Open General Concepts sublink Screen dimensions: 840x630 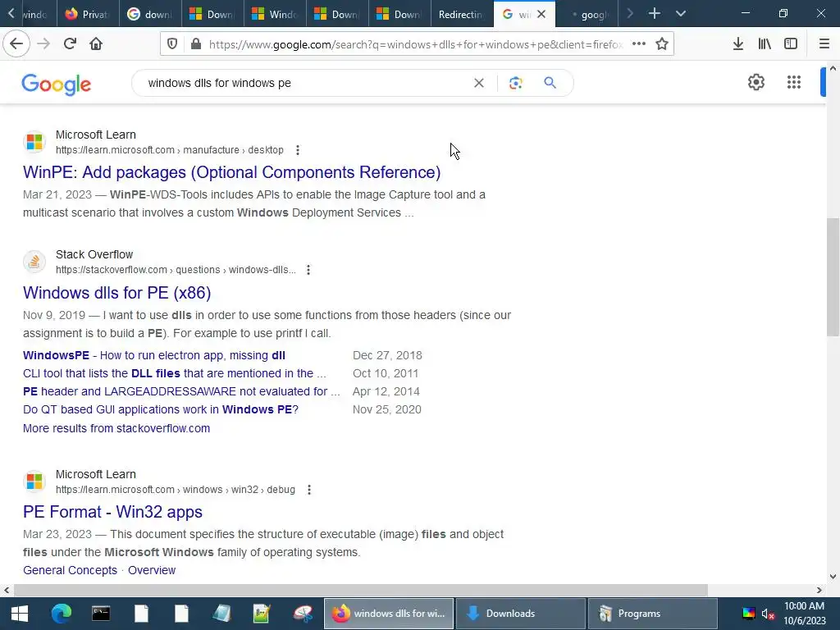click(x=71, y=571)
